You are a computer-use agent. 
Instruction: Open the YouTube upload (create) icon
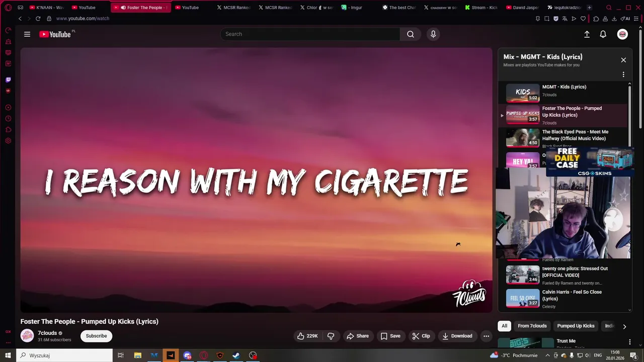pos(587,34)
